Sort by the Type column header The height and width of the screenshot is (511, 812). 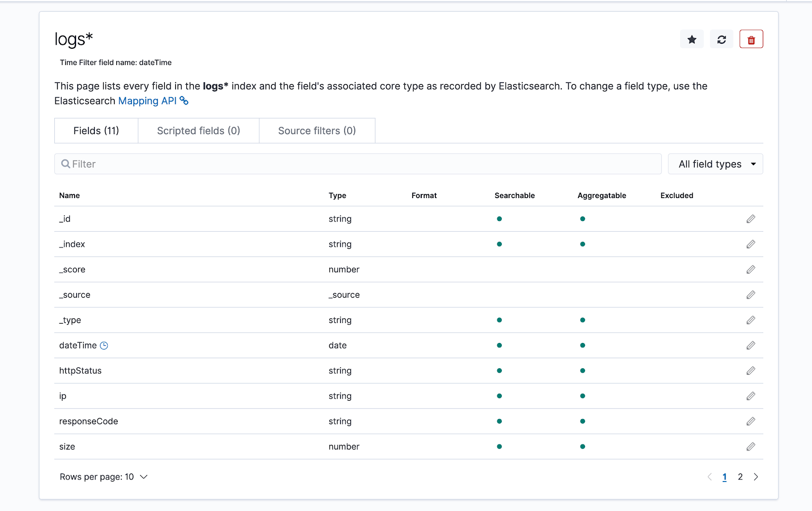(x=337, y=196)
